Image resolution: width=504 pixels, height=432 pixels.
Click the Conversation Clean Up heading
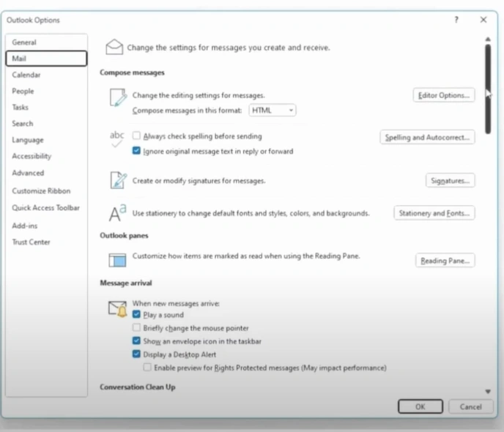click(x=138, y=387)
